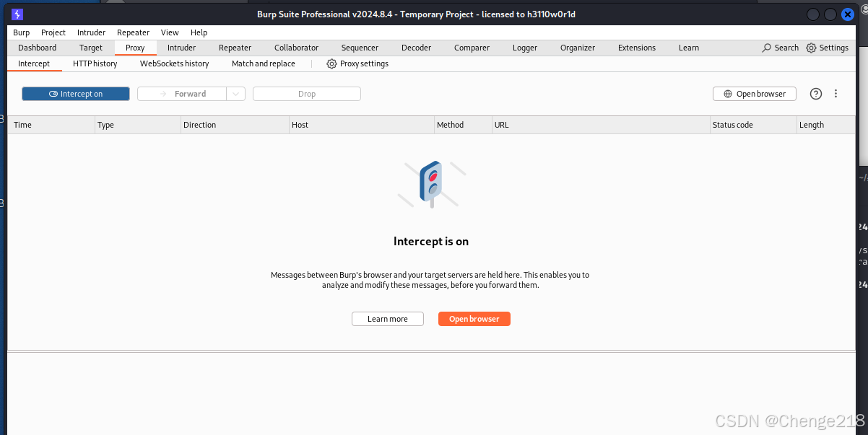The image size is (868, 435).
Task: Open the Repeater menu in menu bar
Action: [134, 32]
